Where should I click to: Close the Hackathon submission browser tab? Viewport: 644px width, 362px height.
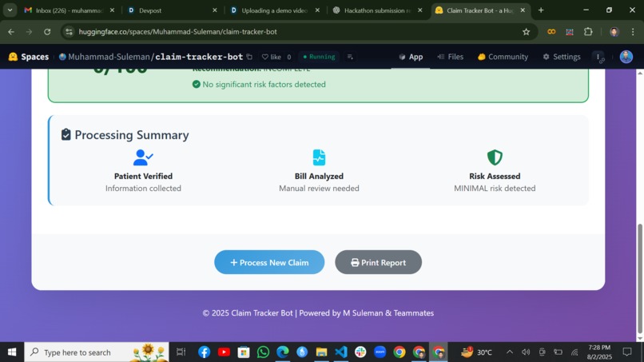point(419,10)
